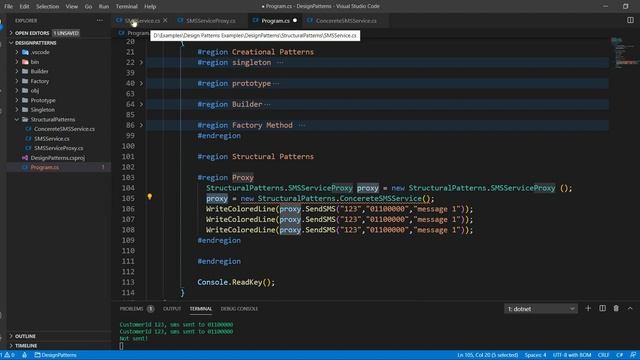
Task: Switch to the Output panel tab
Action: point(172,309)
